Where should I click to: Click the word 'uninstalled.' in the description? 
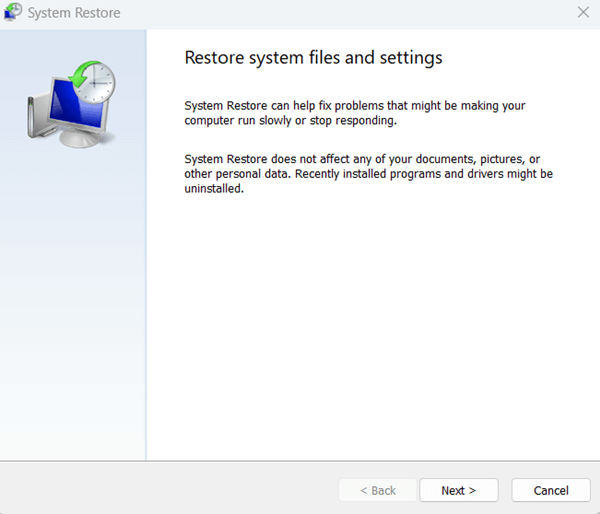(x=214, y=189)
